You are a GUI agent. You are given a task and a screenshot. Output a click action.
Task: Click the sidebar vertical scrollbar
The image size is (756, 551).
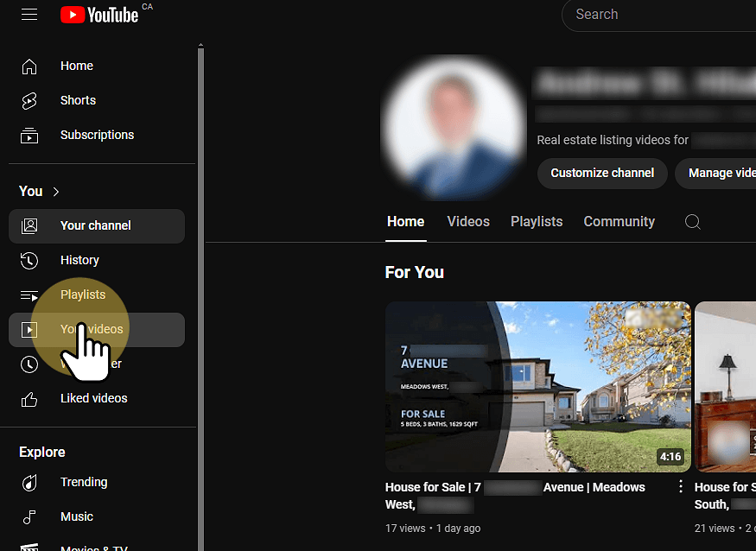click(x=200, y=299)
